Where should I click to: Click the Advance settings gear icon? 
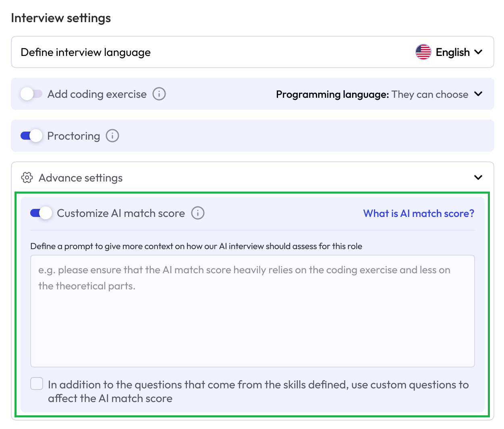[x=27, y=177]
